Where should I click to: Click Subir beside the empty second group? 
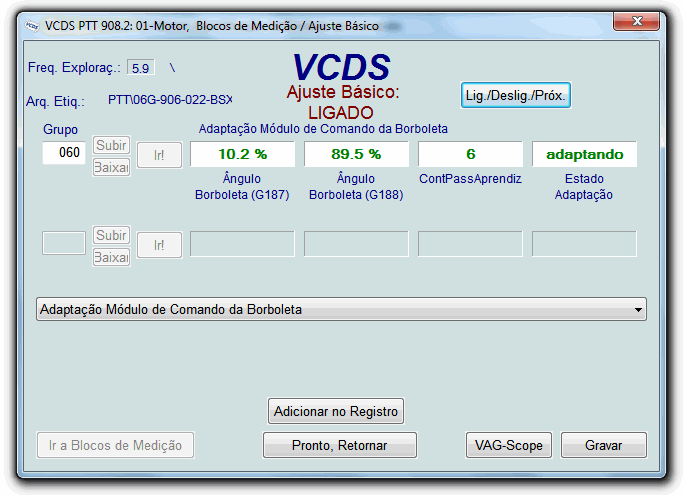tap(111, 235)
